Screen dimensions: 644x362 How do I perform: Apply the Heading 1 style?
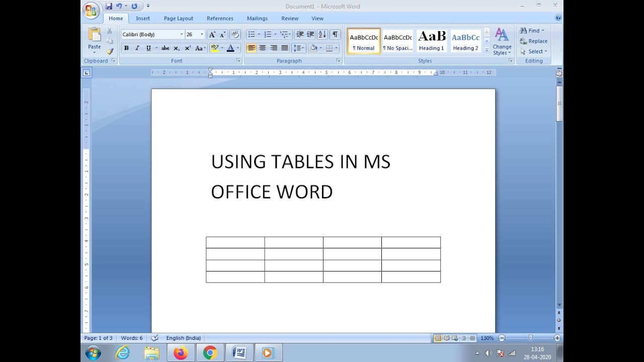pyautogui.click(x=432, y=41)
